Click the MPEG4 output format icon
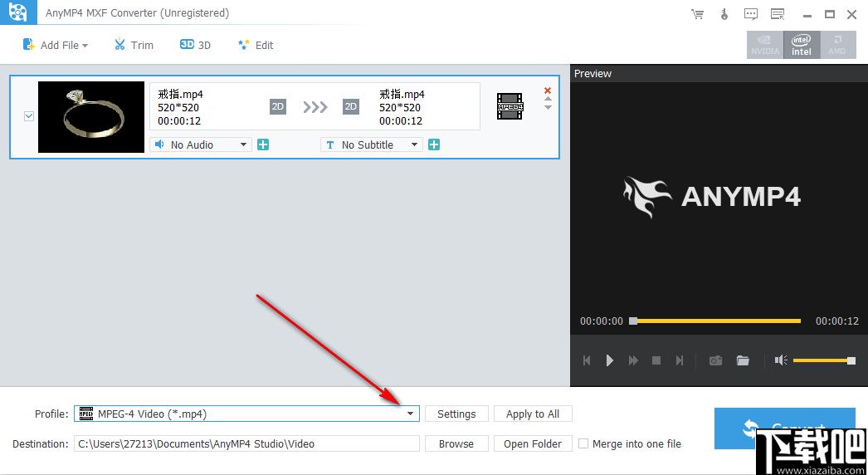The image size is (868, 475). (510, 105)
